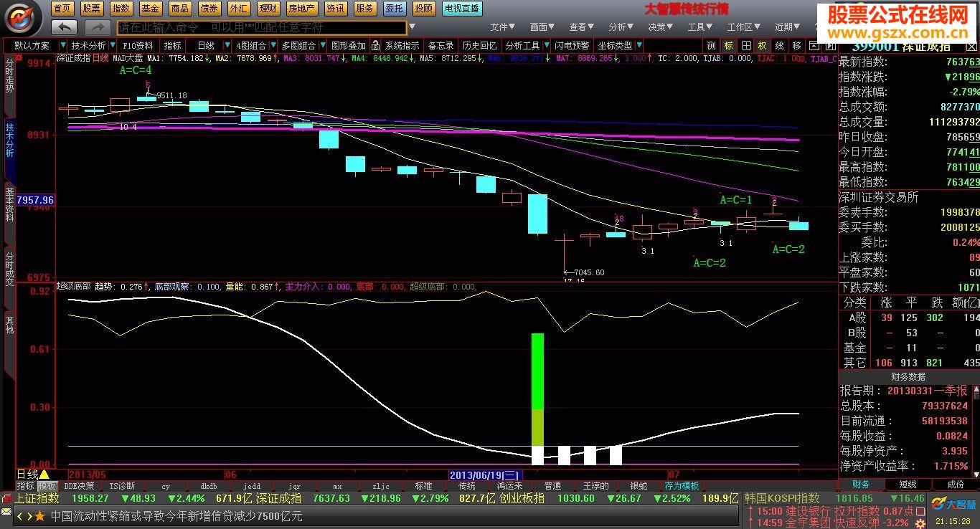Open the 画面 menu
This screenshot has height=529, width=980.
click(x=542, y=27)
